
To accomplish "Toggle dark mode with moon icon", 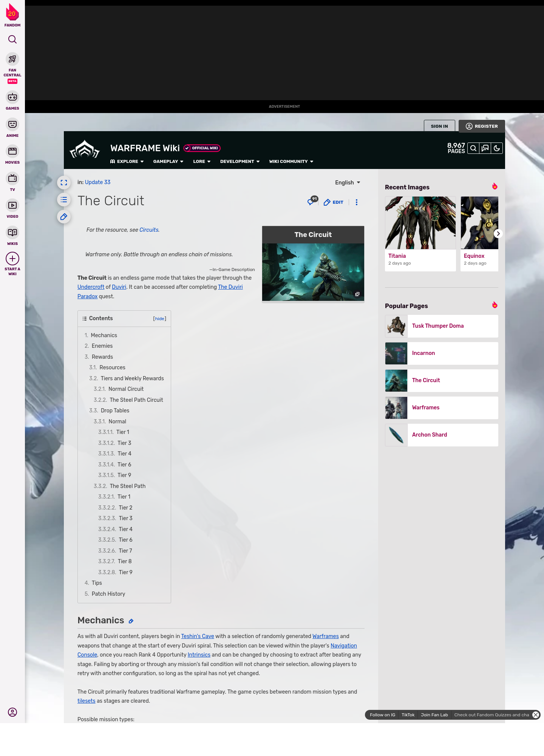I will coord(497,148).
